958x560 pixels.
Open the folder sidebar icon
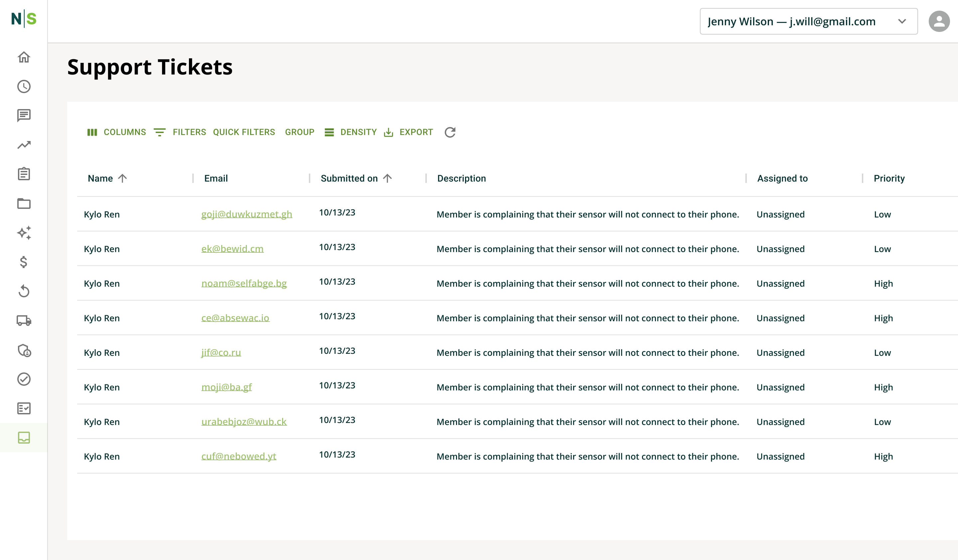pos(24,203)
